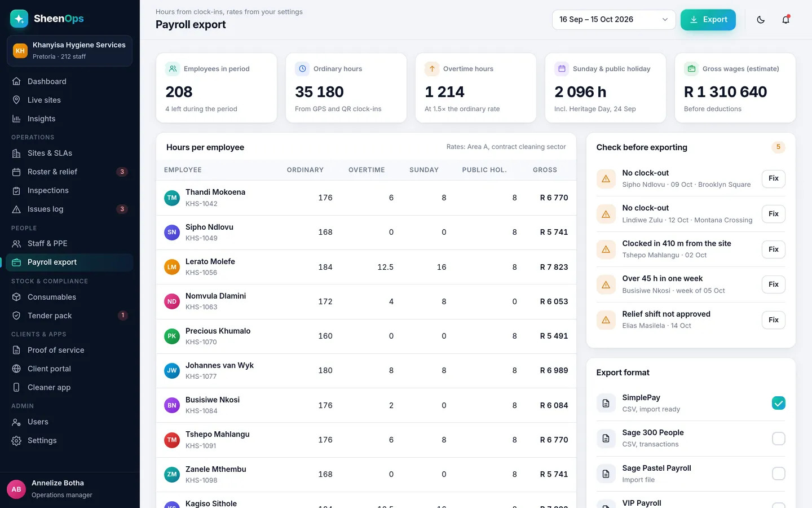Click warning icon for Clocked in 410 m
This screenshot has width=812, height=508.
pos(606,249)
